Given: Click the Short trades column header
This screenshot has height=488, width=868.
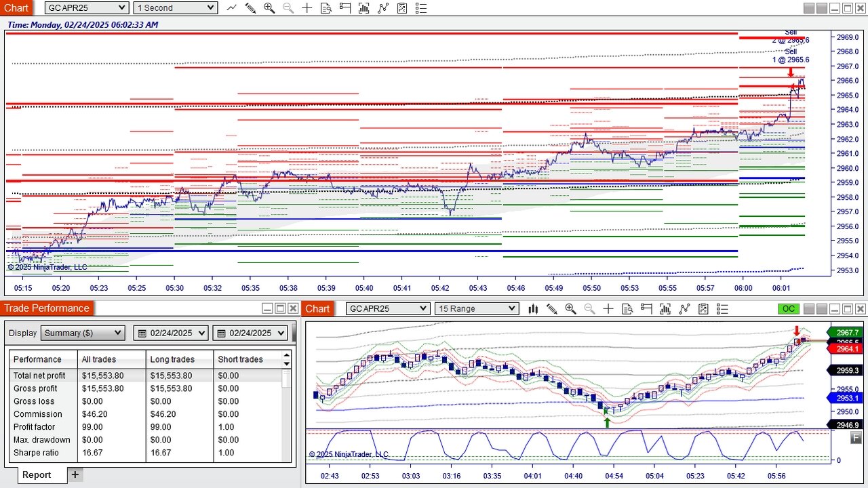Looking at the screenshot, I should pyautogui.click(x=248, y=359).
